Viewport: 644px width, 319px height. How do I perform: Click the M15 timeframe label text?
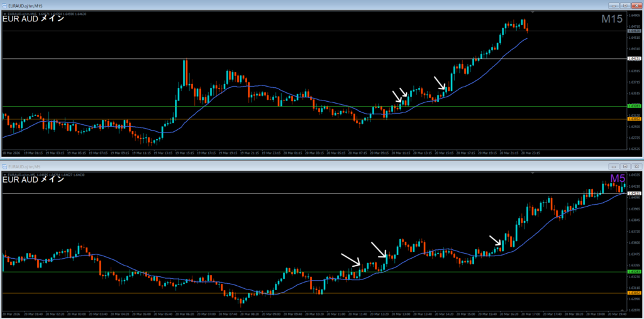611,19
